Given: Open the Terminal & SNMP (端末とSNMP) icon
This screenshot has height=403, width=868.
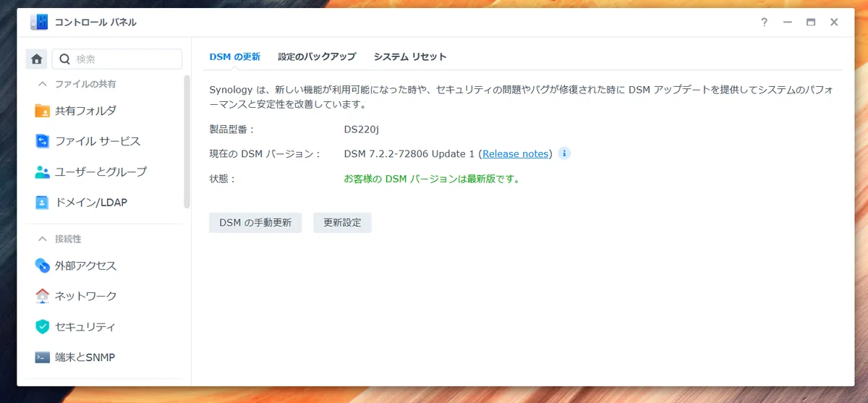Looking at the screenshot, I should pyautogui.click(x=43, y=357).
